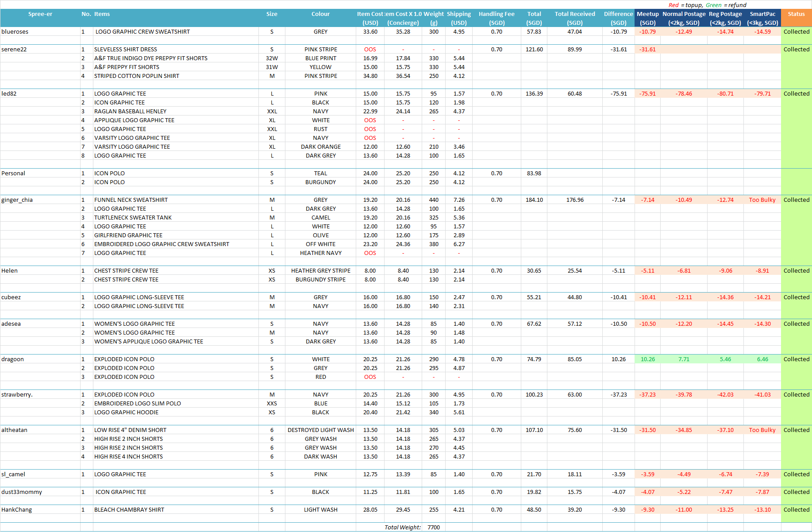Image resolution: width=812 pixels, height=532 pixels.
Task: Click the Red = topup legend text
Action: [685, 5]
